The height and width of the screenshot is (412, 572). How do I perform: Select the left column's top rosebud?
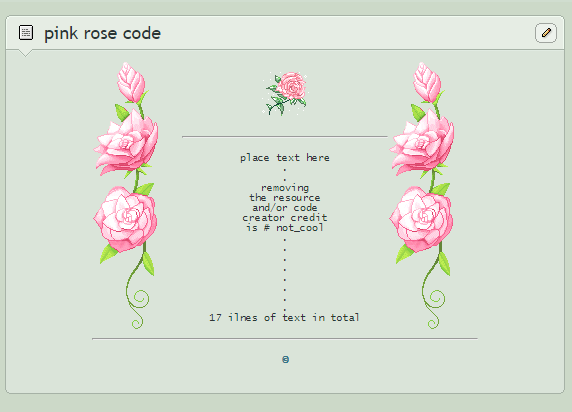[132, 83]
